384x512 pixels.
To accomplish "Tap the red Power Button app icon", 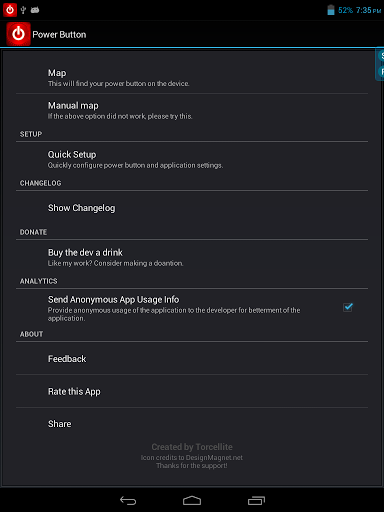I will point(18,34).
